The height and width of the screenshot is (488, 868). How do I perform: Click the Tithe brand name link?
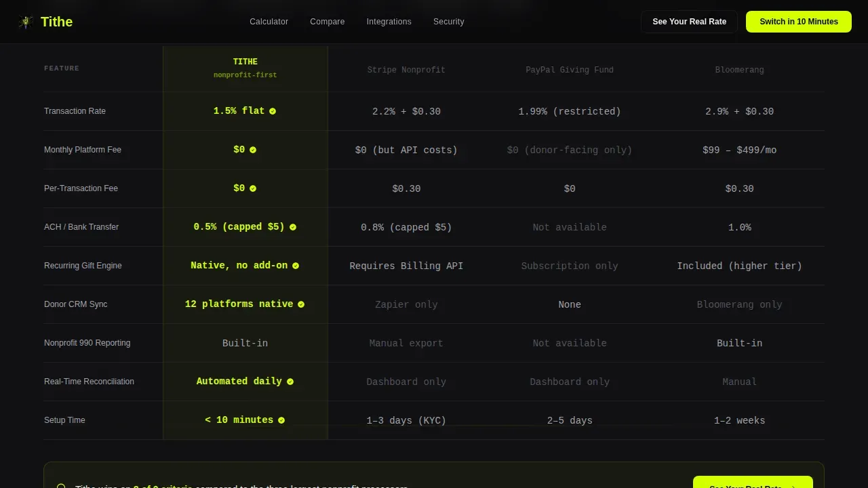[x=56, y=22]
